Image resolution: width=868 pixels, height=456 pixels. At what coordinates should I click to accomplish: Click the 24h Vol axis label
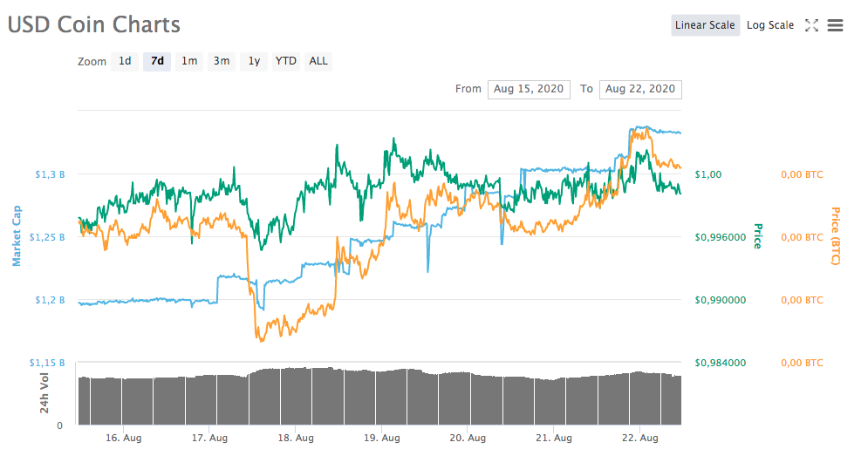tap(44, 393)
